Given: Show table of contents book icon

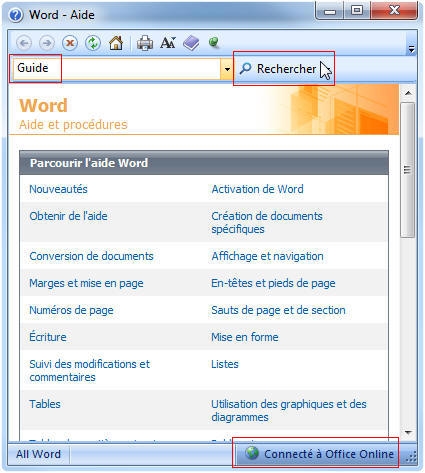Looking at the screenshot, I should (x=191, y=43).
